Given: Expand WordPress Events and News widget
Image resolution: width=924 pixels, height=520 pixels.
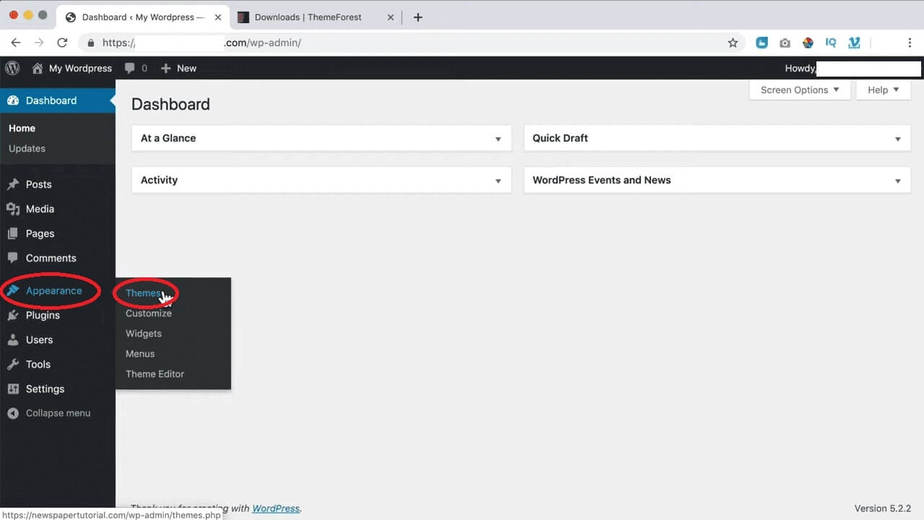Looking at the screenshot, I should pyautogui.click(x=898, y=181).
